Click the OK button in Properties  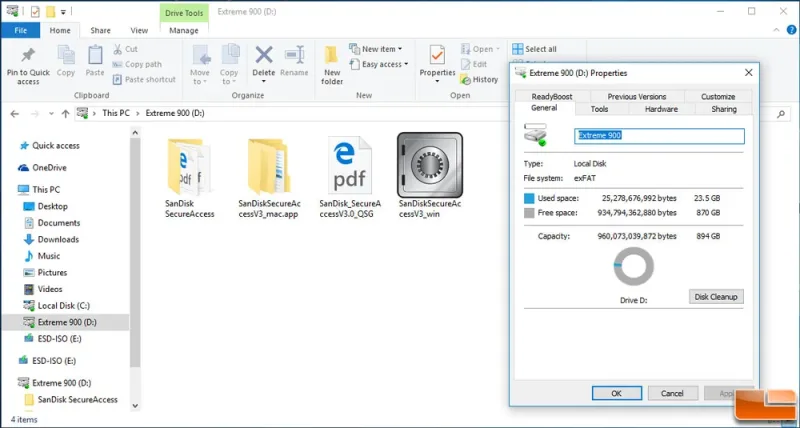pyautogui.click(x=617, y=393)
